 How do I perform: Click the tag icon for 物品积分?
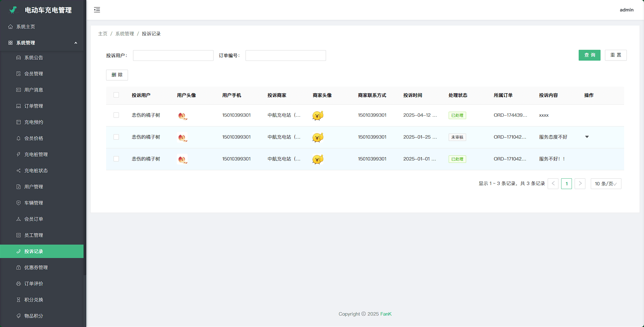[x=19, y=316]
